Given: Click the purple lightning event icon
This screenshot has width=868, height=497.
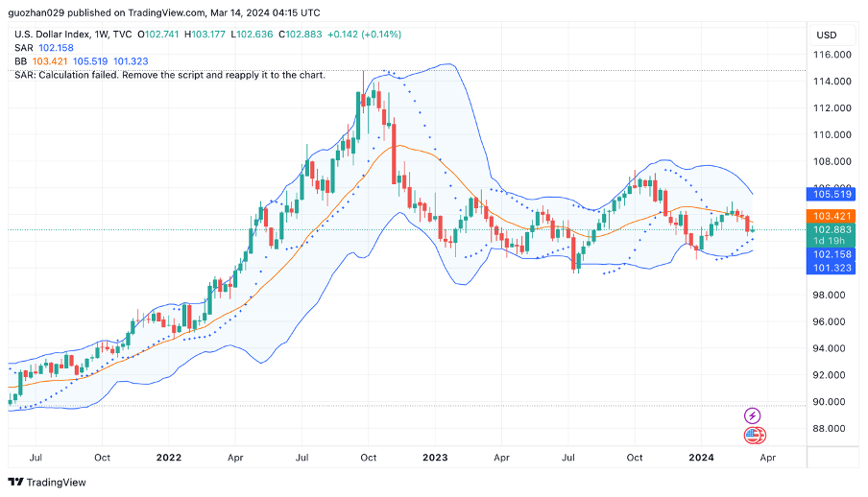Looking at the screenshot, I should click(x=753, y=415).
